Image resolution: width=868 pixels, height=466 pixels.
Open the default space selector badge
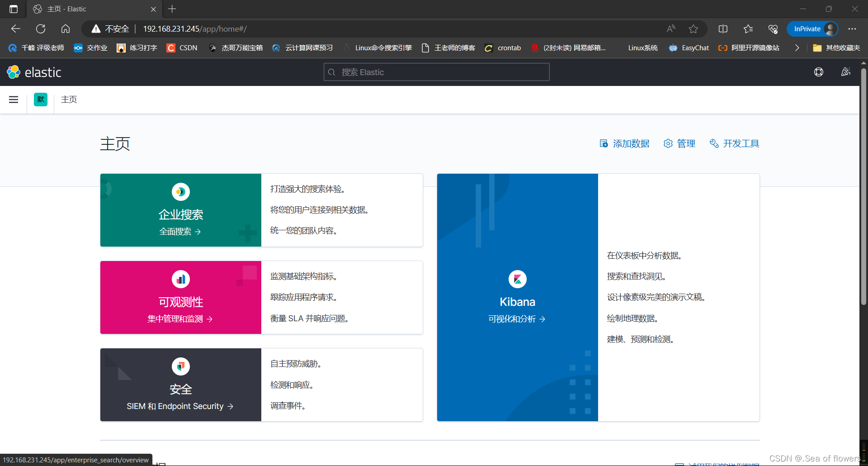pyautogui.click(x=41, y=100)
